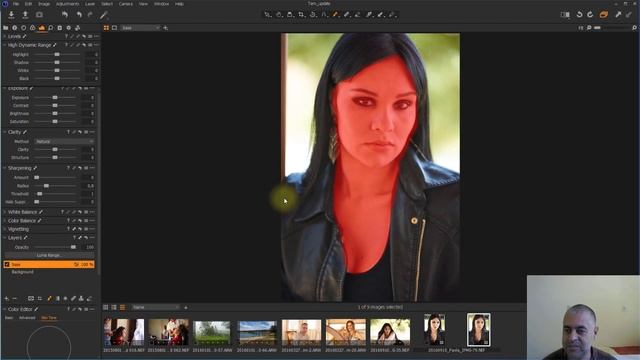Click the Capture camera icon in toolbar
The height and width of the screenshot is (360, 640).
(x=39, y=15)
